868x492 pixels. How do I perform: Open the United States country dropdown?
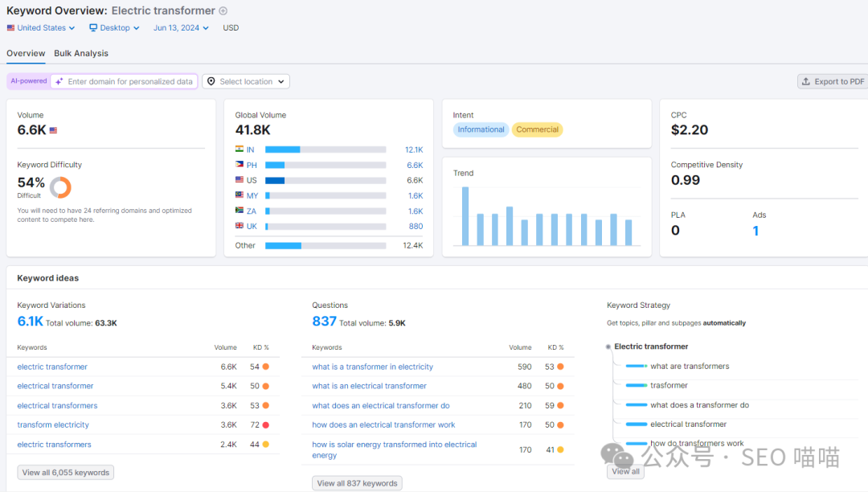click(x=41, y=27)
